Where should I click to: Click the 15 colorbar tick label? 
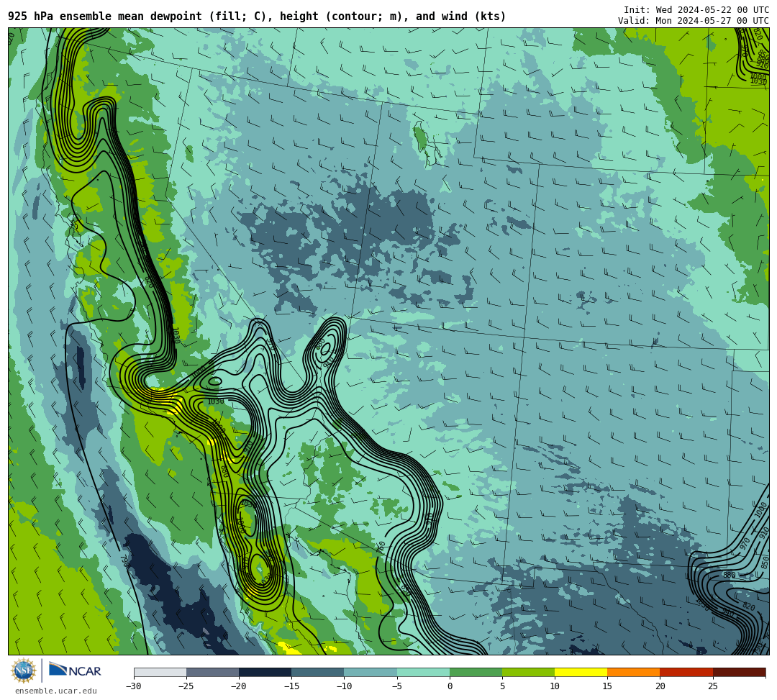pyautogui.click(x=607, y=686)
